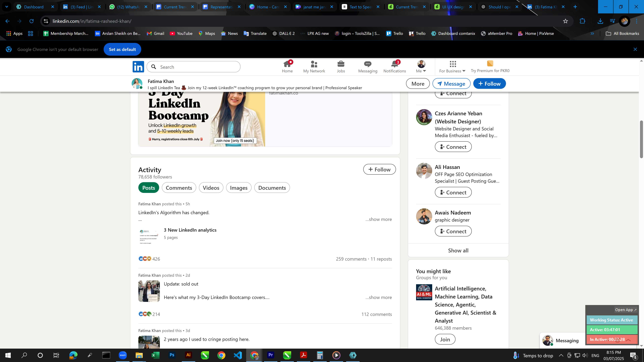The width and height of the screenshot is (644, 362).
Task: Click Join now (only 15 seats) banner button
Action: click(235, 141)
